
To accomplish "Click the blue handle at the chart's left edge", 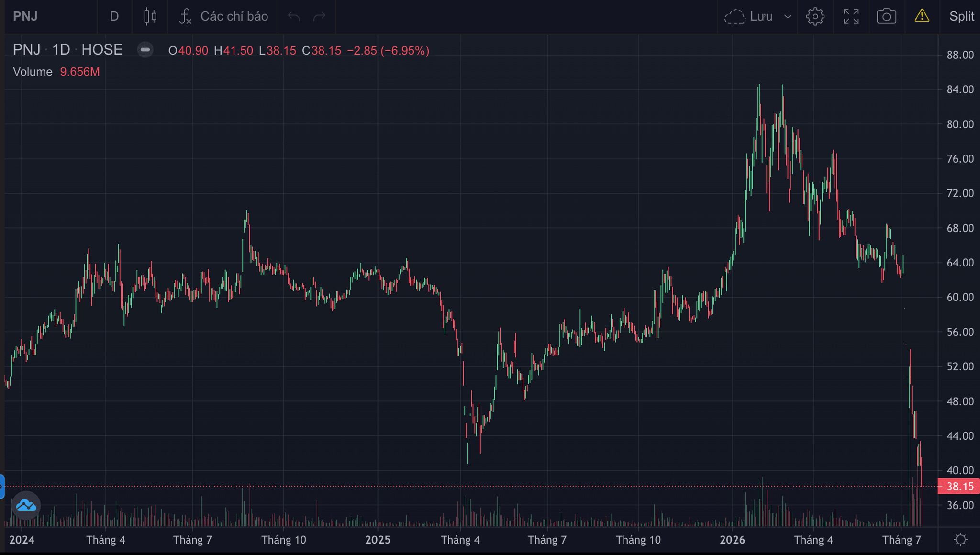I will pyautogui.click(x=2, y=487).
